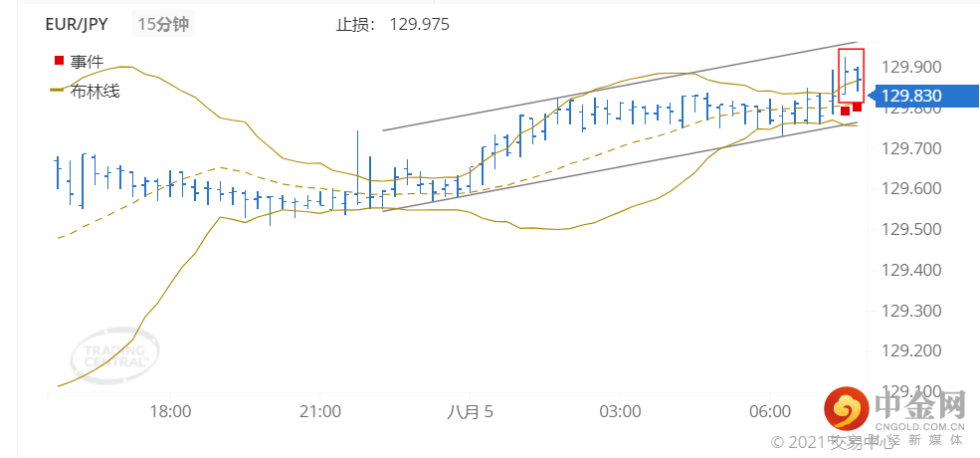
Task: Open the 15分钟 timeframe selector
Action: (x=161, y=24)
